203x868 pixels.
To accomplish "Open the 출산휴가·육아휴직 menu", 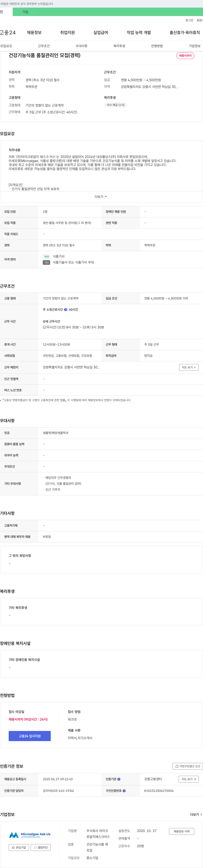I will pos(184,33).
